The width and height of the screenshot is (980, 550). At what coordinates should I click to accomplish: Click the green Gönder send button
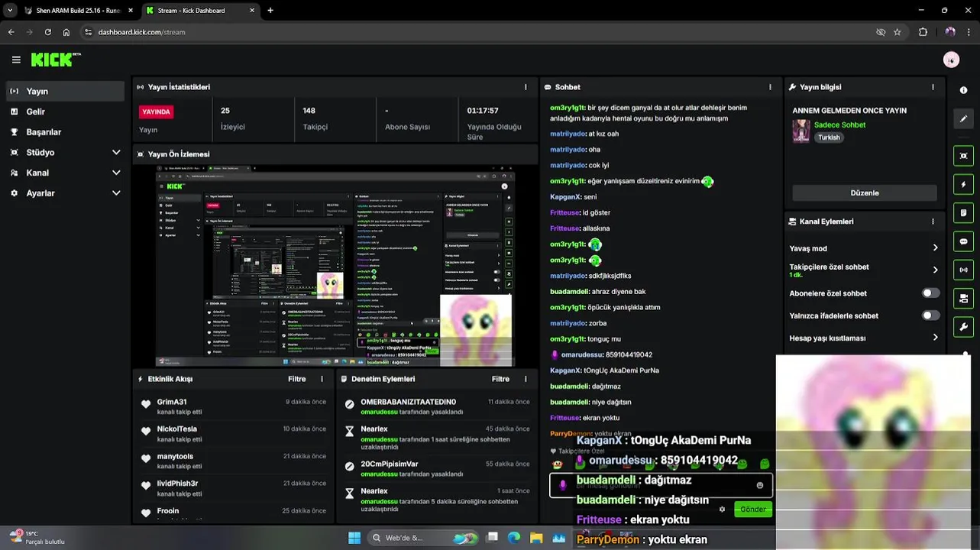(752, 510)
